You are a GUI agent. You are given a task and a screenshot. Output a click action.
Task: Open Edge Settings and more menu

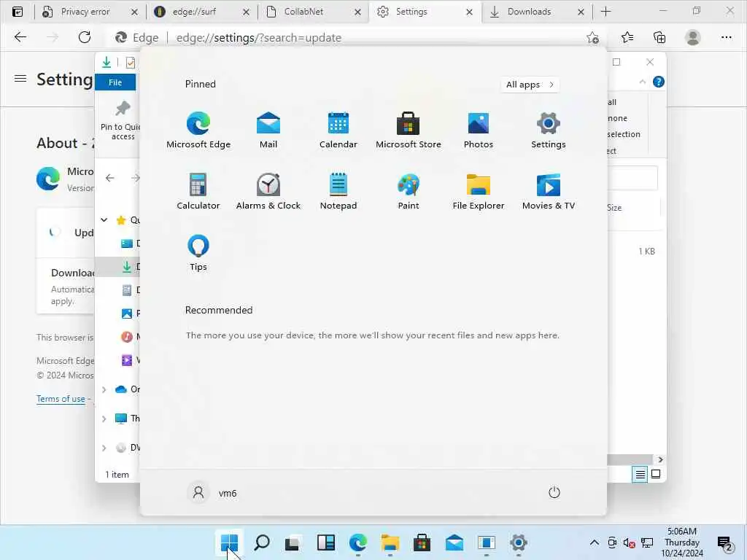[726, 37]
